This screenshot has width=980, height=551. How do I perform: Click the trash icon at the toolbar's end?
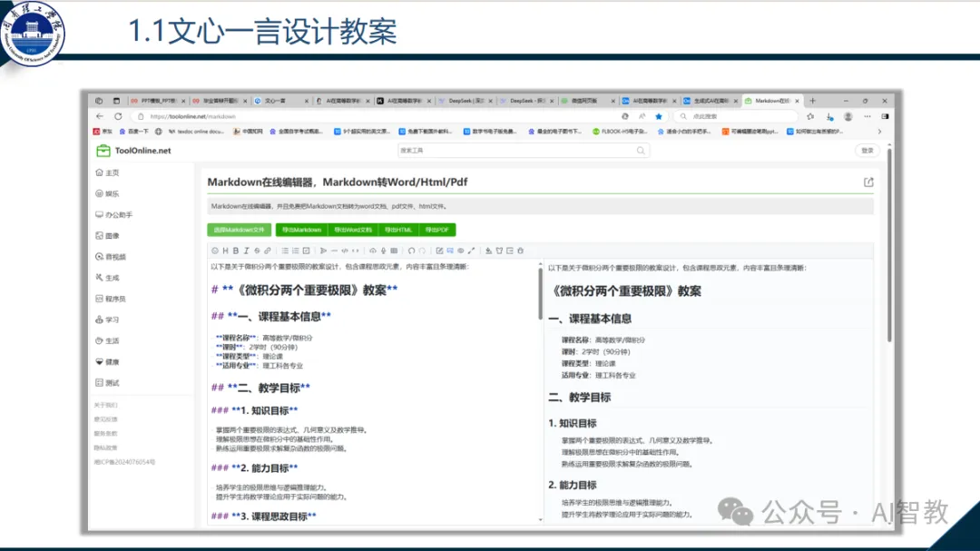point(520,251)
